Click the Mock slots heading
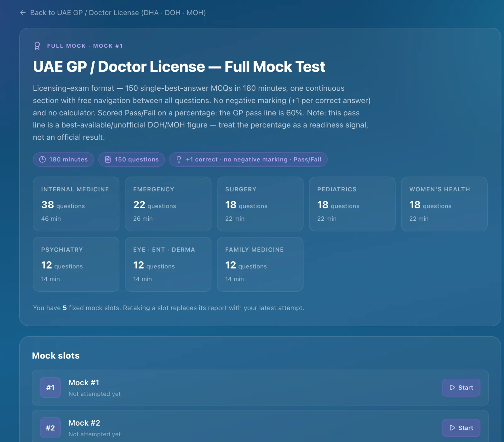This screenshot has width=504, height=442. click(56, 356)
